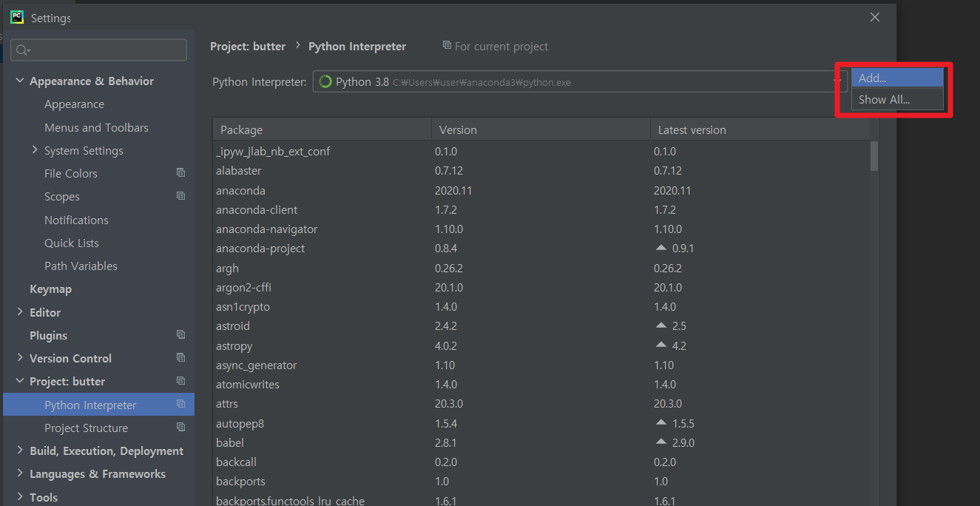The width and height of the screenshot is (980, 506).
Task: Click project-level icon beside Project Structure
Action: 180,428
